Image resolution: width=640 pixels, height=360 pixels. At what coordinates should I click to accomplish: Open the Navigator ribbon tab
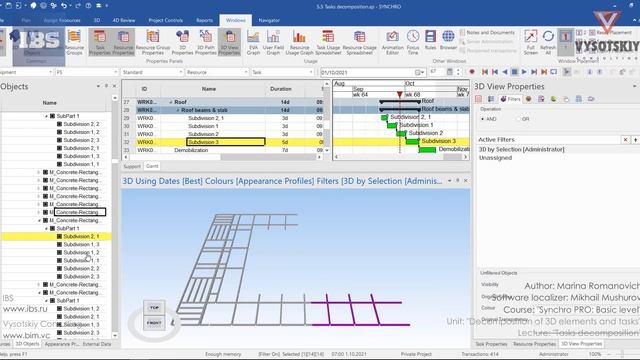point(269,20)
